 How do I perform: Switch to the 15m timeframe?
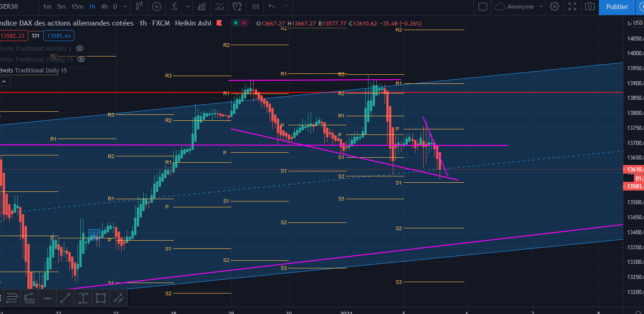[77, 6]
